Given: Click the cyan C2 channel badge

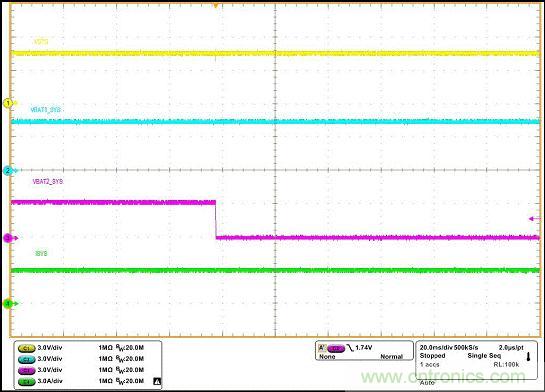Looking at the screenshot, I should click(x=26, y=359).
